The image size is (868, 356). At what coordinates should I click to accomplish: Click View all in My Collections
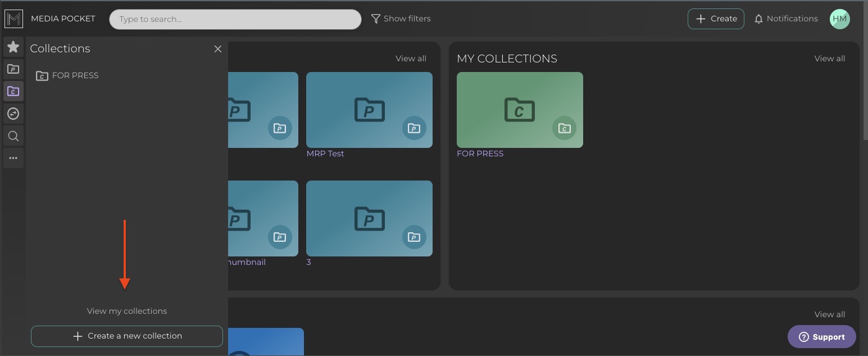pyautogui.click(x=829, y=58)
